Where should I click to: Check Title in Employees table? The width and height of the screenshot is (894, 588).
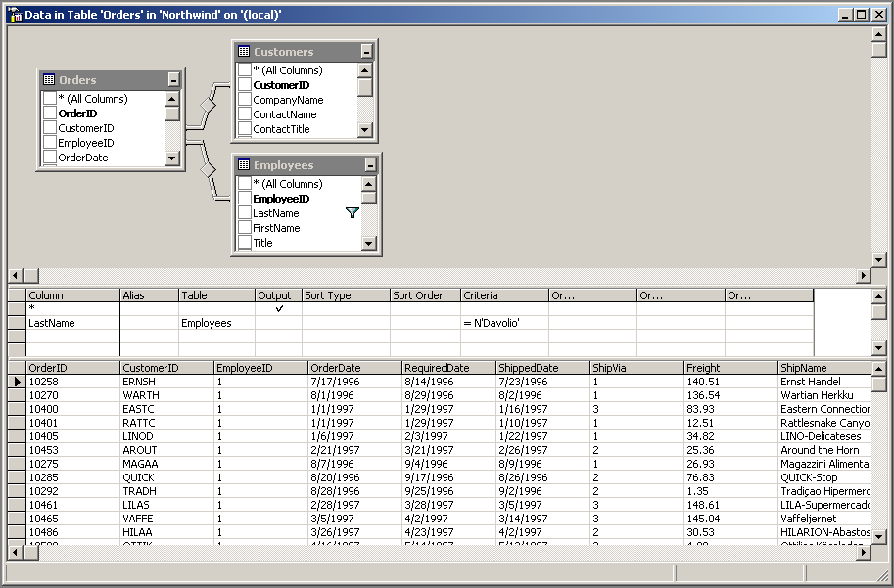click(244, 243)
